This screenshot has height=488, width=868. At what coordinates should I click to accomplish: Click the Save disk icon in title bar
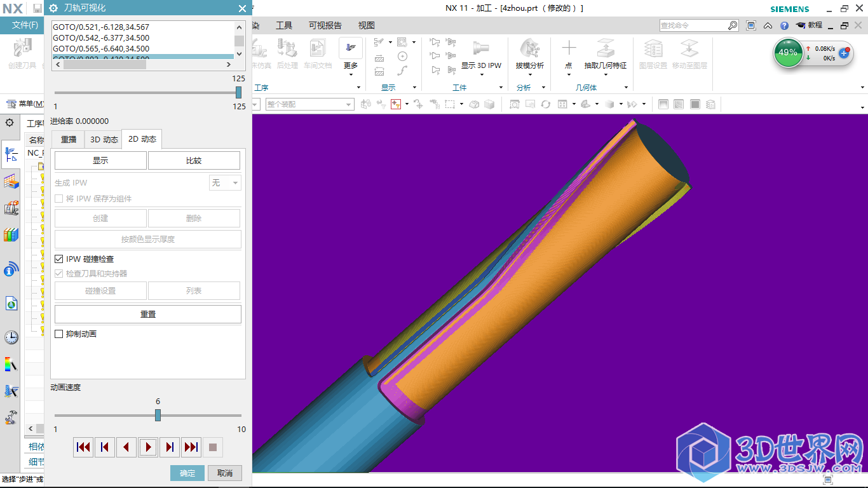(37, 8)
